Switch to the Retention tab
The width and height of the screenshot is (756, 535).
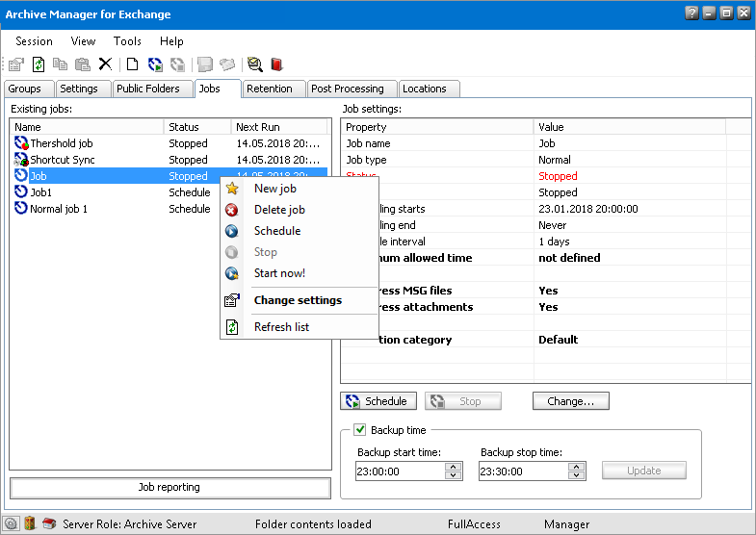point(269,89)
